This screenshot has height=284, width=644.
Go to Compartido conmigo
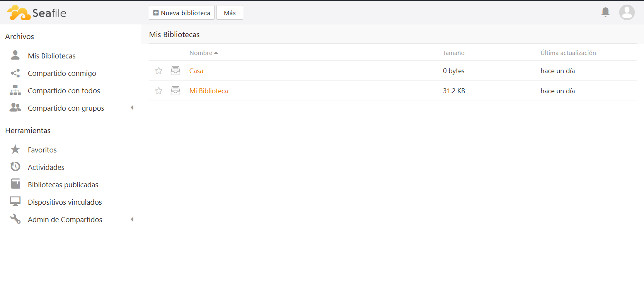click(62, 73)
